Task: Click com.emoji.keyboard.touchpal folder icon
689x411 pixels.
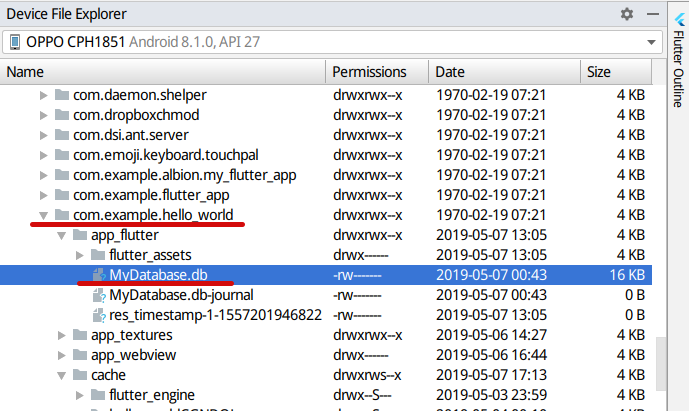Action: [62, 155]
